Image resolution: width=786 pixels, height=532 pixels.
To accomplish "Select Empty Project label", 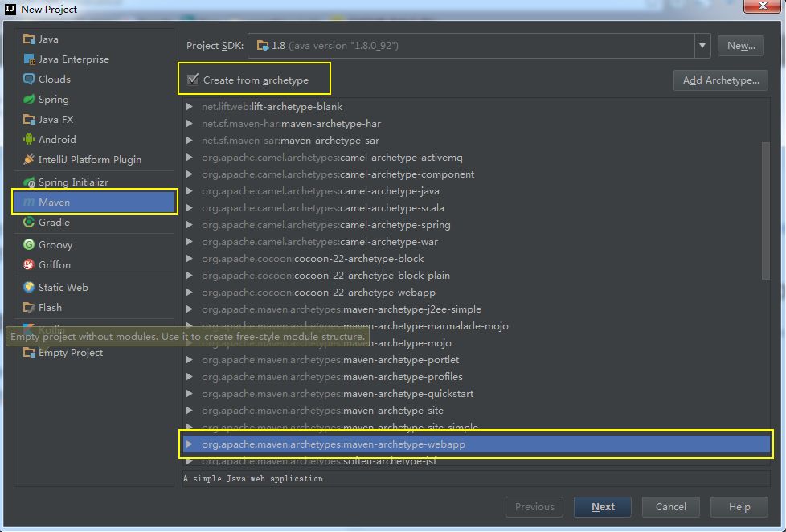I will pos(71,353).
